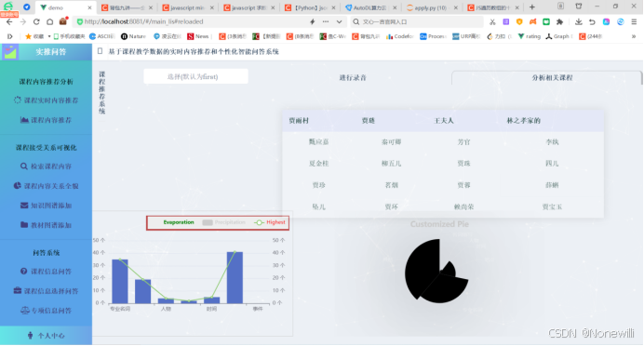Click the envelope icon beside 知识图谱添加
The image size is (644, 346).
(x=24, y=206)
